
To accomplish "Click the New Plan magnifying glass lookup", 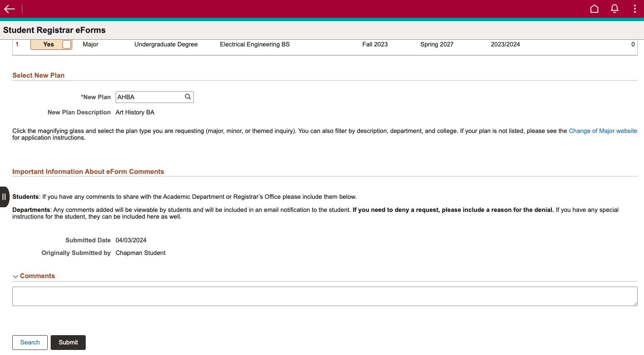I will point(188,97).
